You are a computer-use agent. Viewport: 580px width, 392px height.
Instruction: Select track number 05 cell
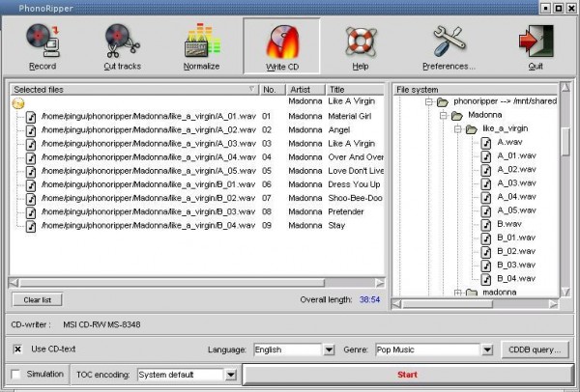click(267, 171)
